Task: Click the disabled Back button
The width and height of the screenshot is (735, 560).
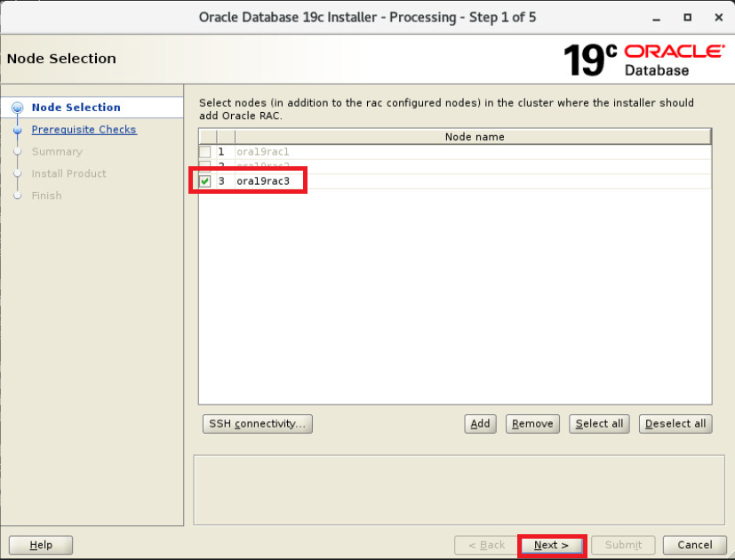Action: [x=486, y=545]
